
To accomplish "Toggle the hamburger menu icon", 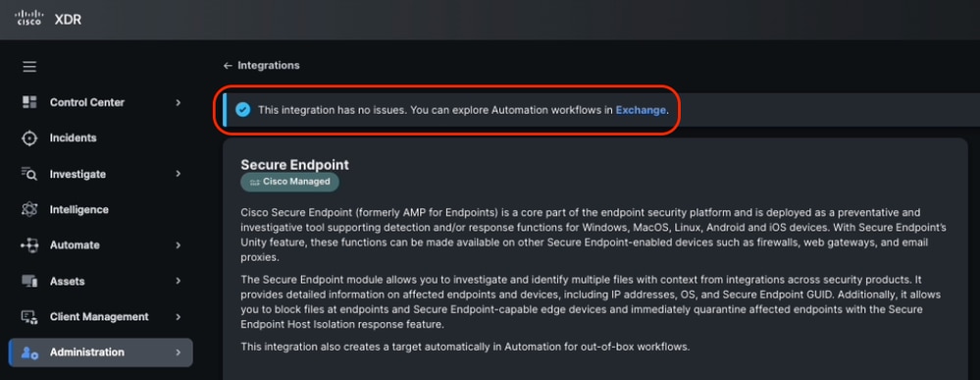I will [29, 67].
